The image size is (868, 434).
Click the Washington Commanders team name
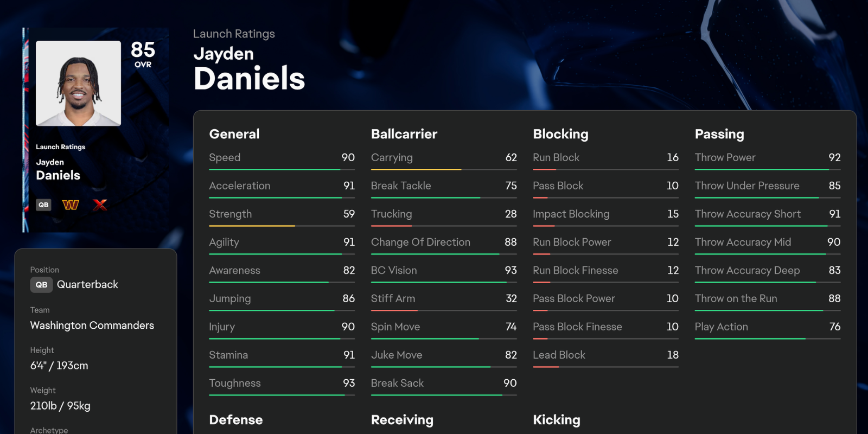pyautogui.click(x=92, y=325)
